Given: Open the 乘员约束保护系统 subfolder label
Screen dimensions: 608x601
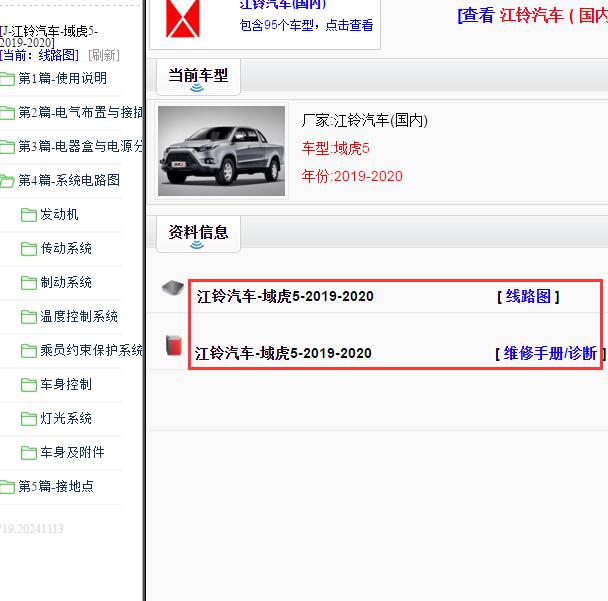Looking at the screenshot, I should click(92, 350).
